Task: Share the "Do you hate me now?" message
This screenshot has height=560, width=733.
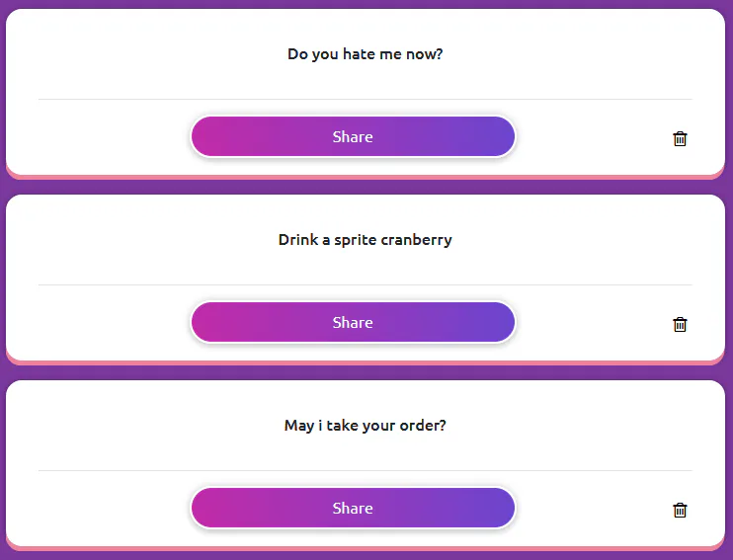Action: (x=353, y=137)
